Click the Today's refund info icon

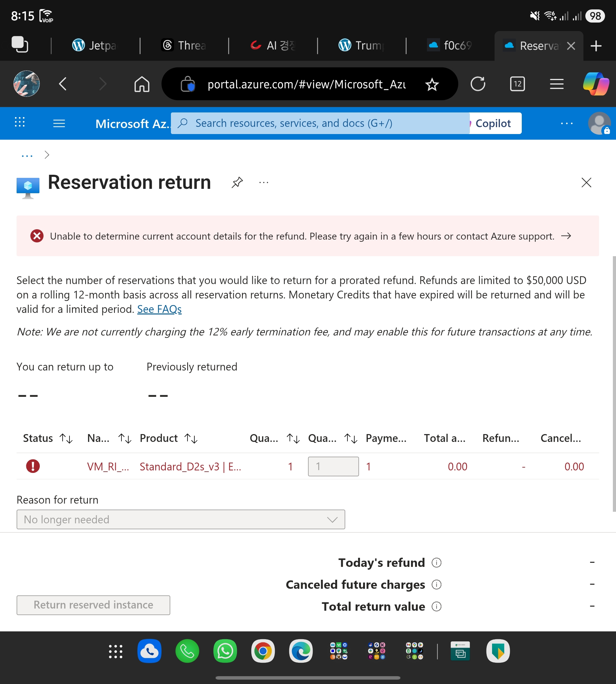click(436, 563)
